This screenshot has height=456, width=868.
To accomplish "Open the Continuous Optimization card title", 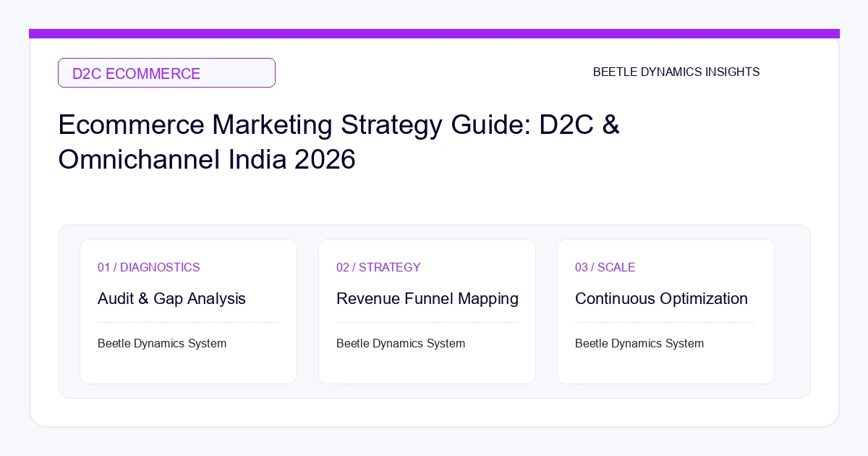I will point(661,298).
